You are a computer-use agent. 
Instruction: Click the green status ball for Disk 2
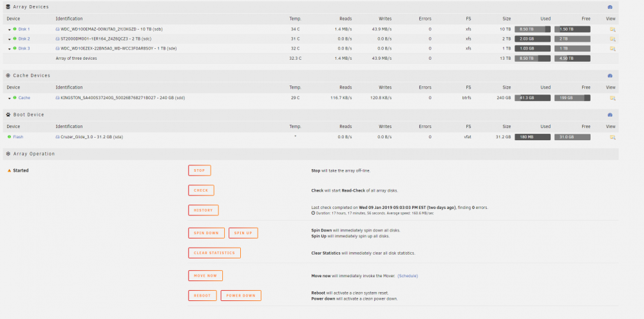click(x=15, y=39)
